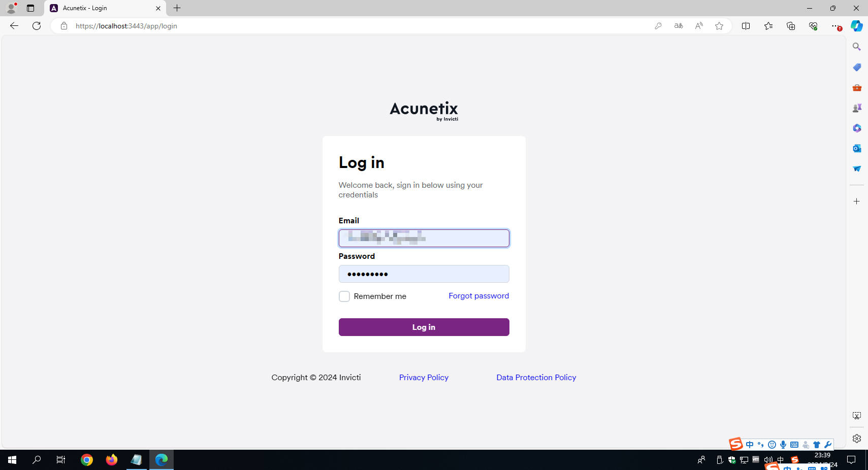Open Windows Security shield tray icon
This screenshot has width=868, height=470.
click(732, 460)
